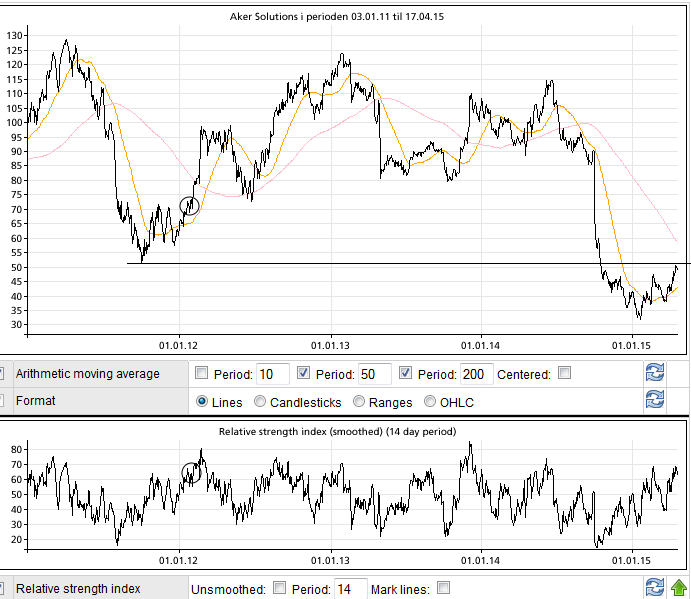691x599 pixels.
Task: Click refresh icon in Relative strength index row
Action: coord(655,588)
